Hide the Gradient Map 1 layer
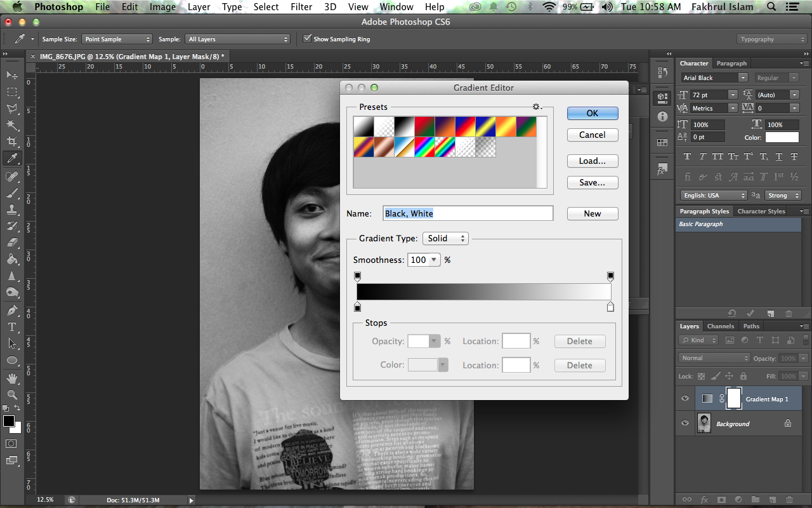The image size is (812, 508). tap(685, 399)
